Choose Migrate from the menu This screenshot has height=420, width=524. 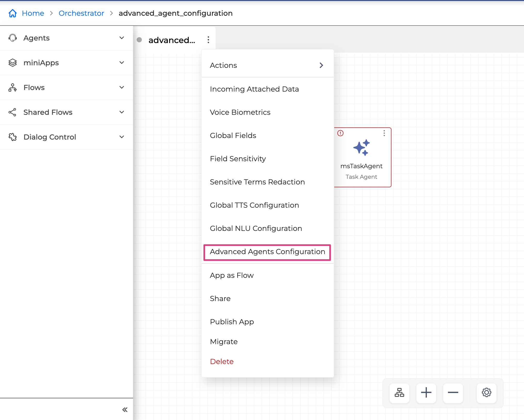click(268, 342)
